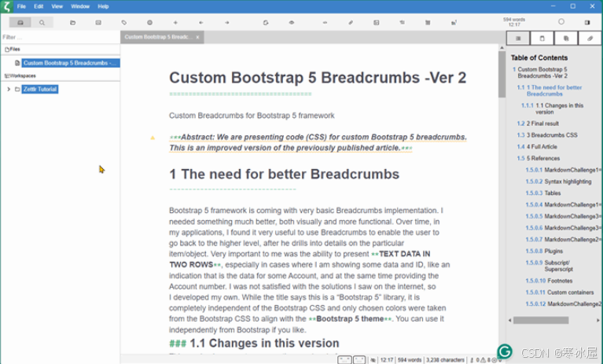Insert comment with toolbar comment icon

pyautogui.click(x=325, y=23)
